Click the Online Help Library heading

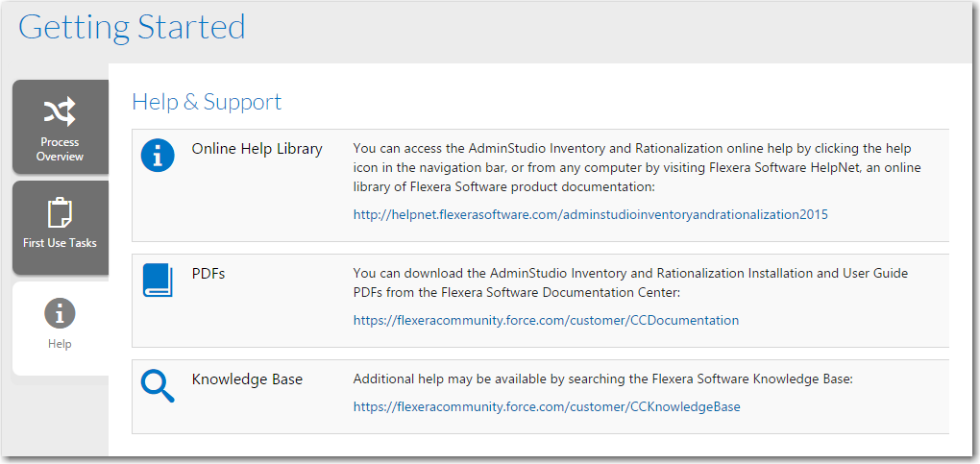pyautogui.click(x=257, y=149)
